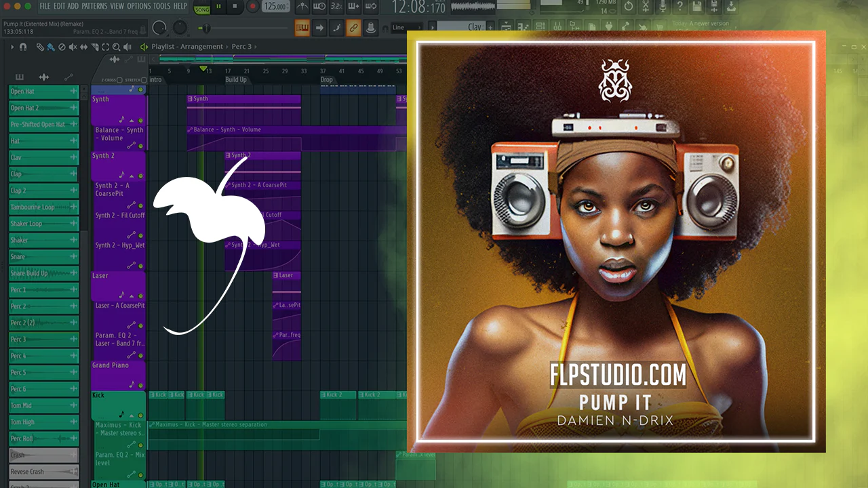Select the playback speaker tool in Playlist

[127, 47]
